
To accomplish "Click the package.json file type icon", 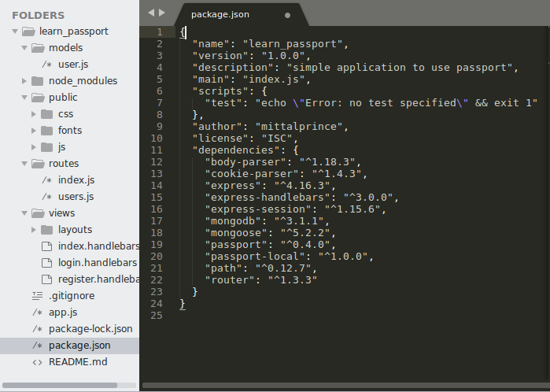I will (38, 346).
